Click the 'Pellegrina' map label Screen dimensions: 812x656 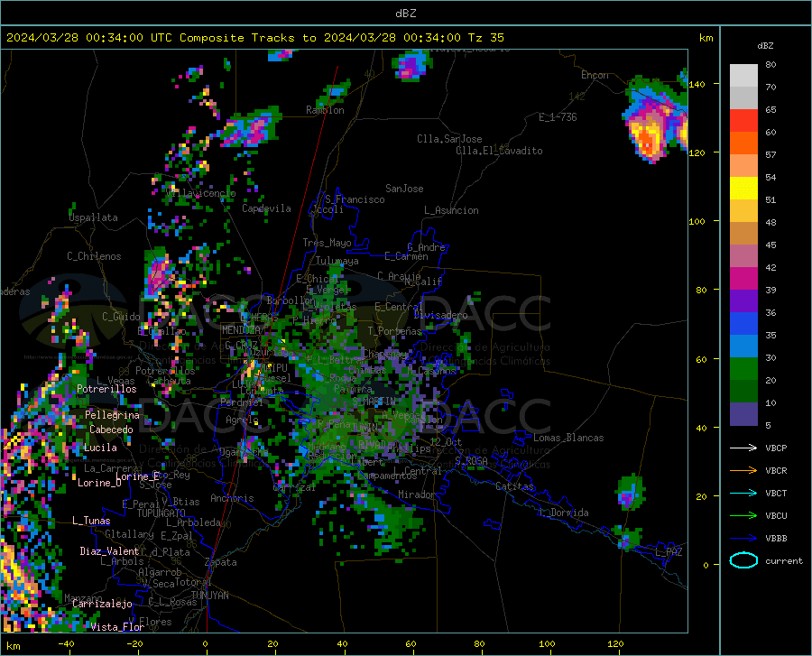tap(113, 415)
